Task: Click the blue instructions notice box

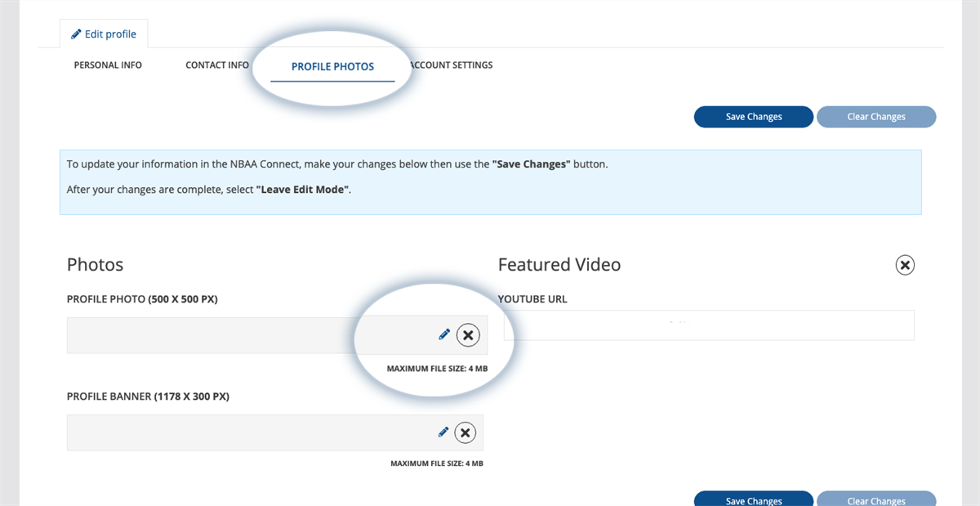Action: [490, 182]
